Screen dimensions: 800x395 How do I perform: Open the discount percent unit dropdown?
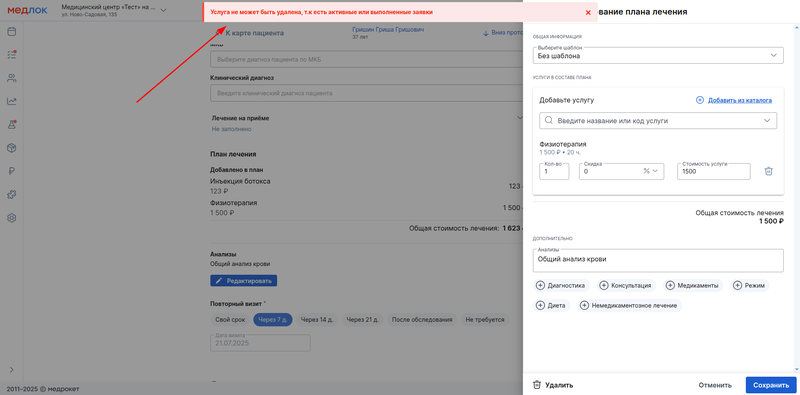click(x=653, y=171)
